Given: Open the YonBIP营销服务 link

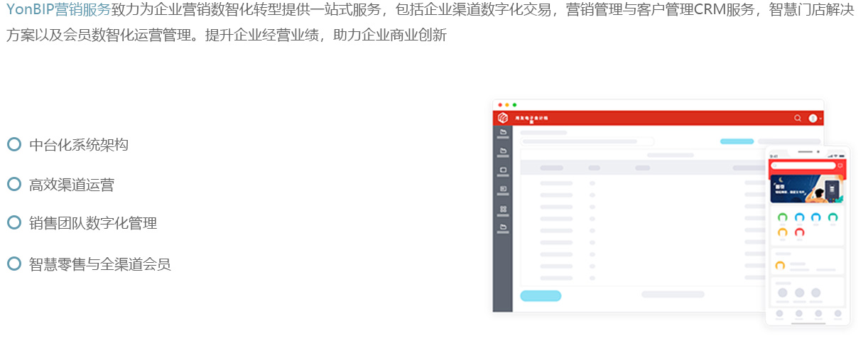Looking at the screenshot, I should point(58,10).
